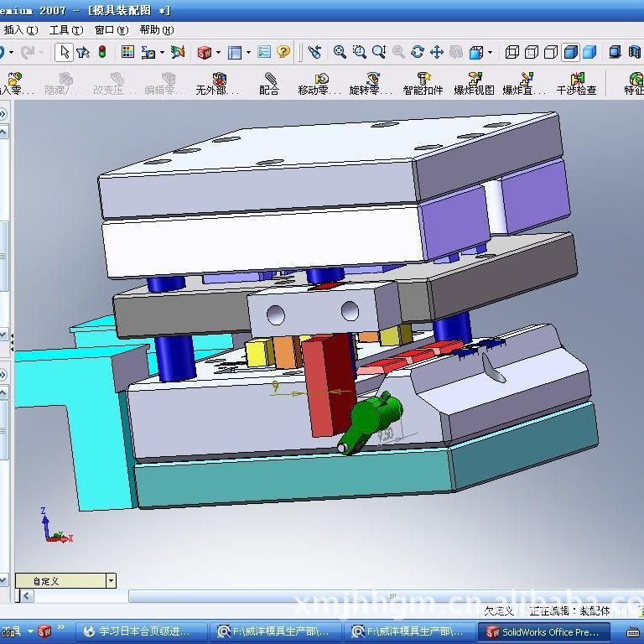The width and height of the screenshot is (644, 644).
Task: Select the Pan view icon
Action: 436,52
